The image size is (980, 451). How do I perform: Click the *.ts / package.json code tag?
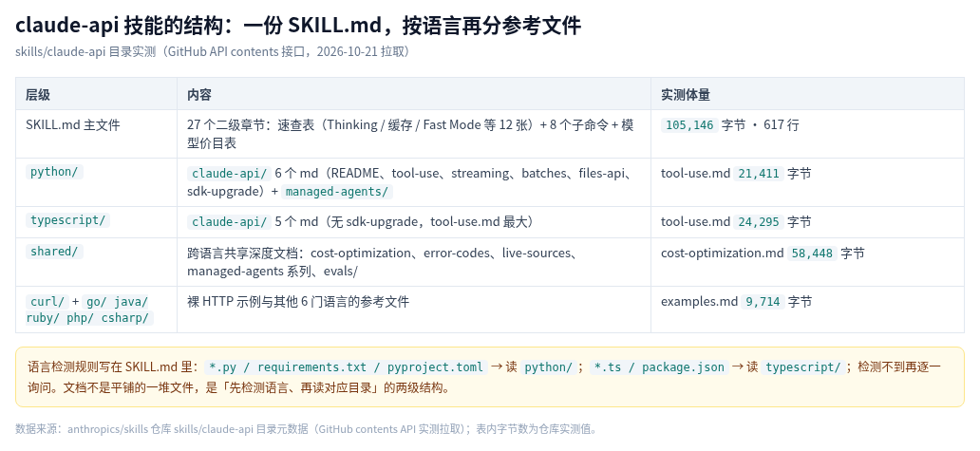coord(659,367)
